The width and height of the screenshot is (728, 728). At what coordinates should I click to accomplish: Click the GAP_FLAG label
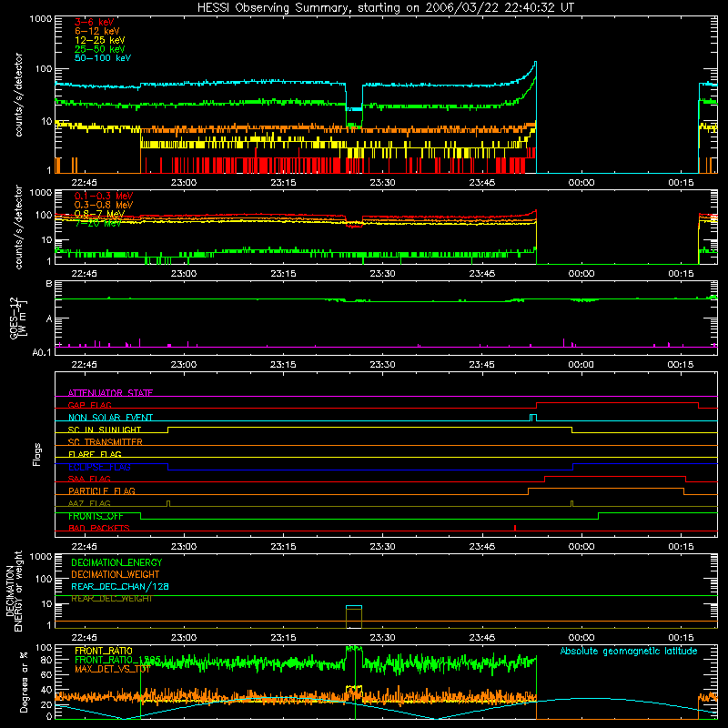click(89, 405)
